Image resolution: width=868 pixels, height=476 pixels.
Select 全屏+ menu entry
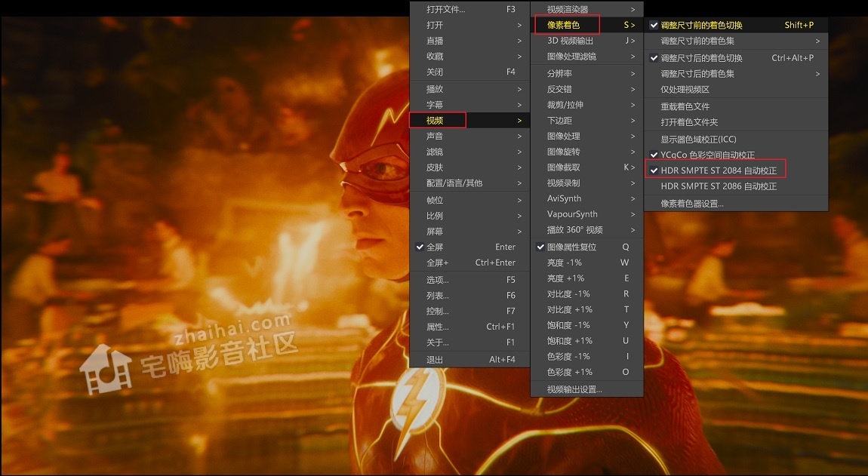(470, 263)
